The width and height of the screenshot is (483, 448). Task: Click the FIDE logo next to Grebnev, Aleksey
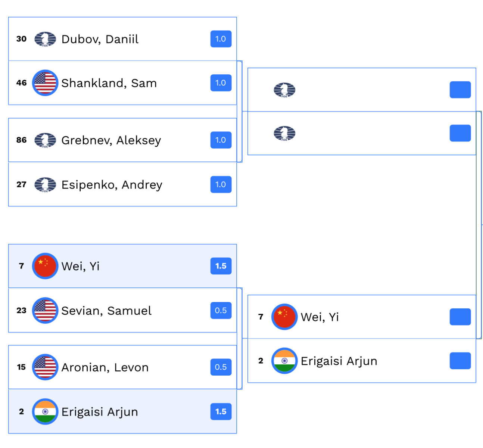click(x=45, y=140)
